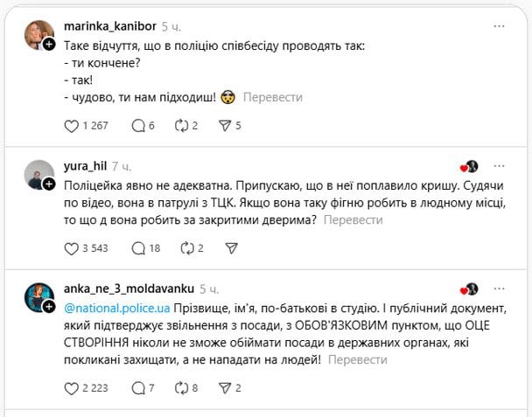Image resolution: width=532 pixels, height=417 pixels.
Task: Like anka_ne_3_moldavanku's post
Action: [x=72, y=387]
